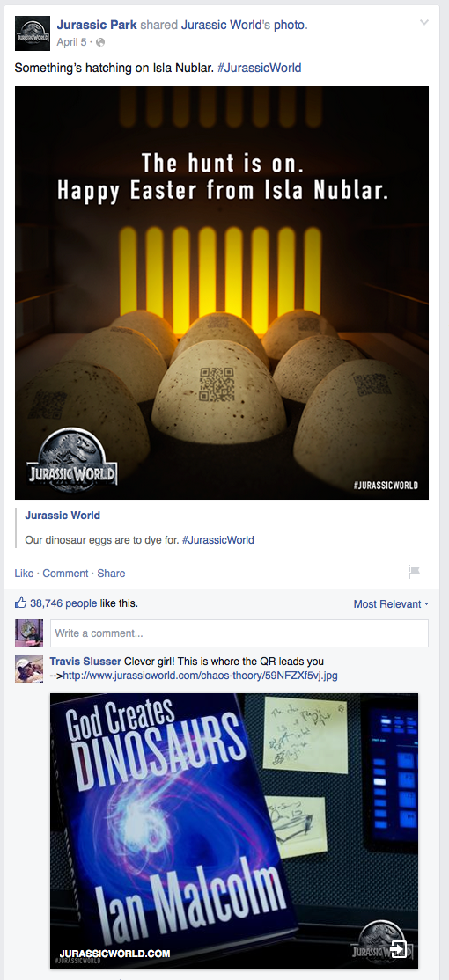449x980 pixels.
Task: Open #JurassicWorld hashtag in the shared description
Action: click(x=218, y=540)
